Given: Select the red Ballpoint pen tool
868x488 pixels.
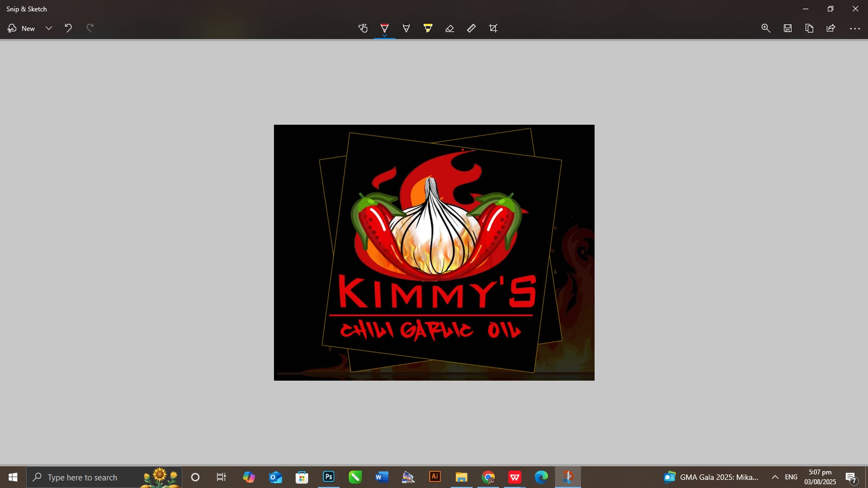Looking at the screenshot, I should click(x=385, y=28).
